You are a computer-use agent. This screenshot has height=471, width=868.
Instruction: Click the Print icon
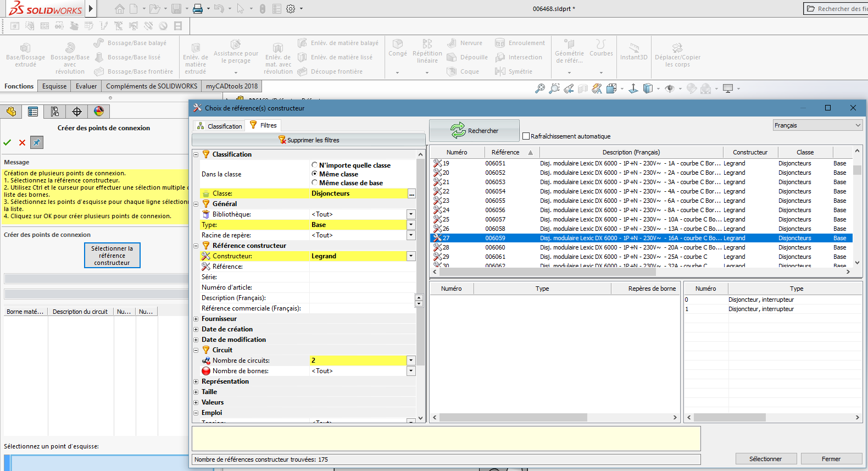(x=198, y=9)
